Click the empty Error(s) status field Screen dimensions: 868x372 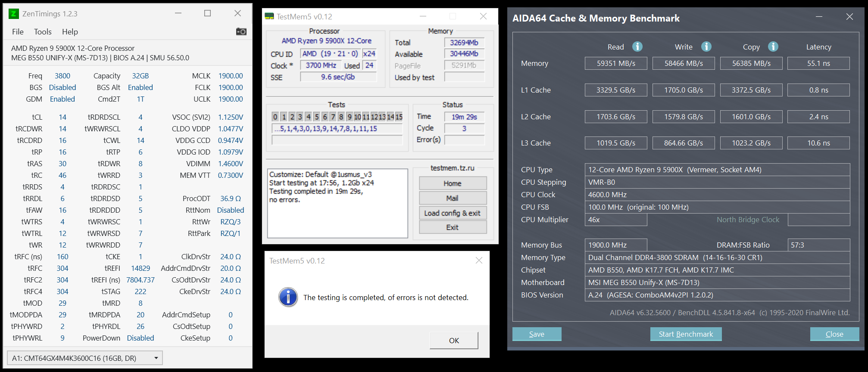pos(464,140)
